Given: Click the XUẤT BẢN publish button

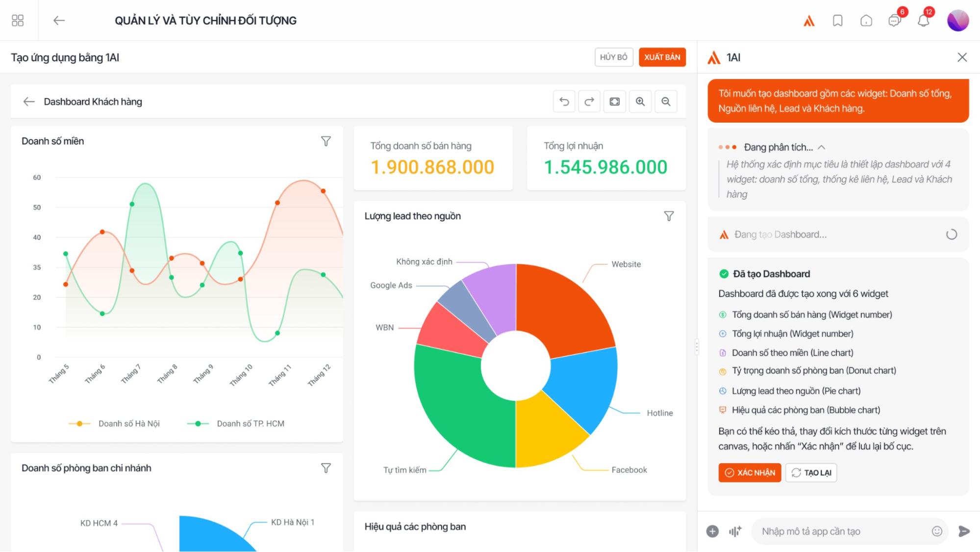Looking at the screenshot, I should 662,57.
